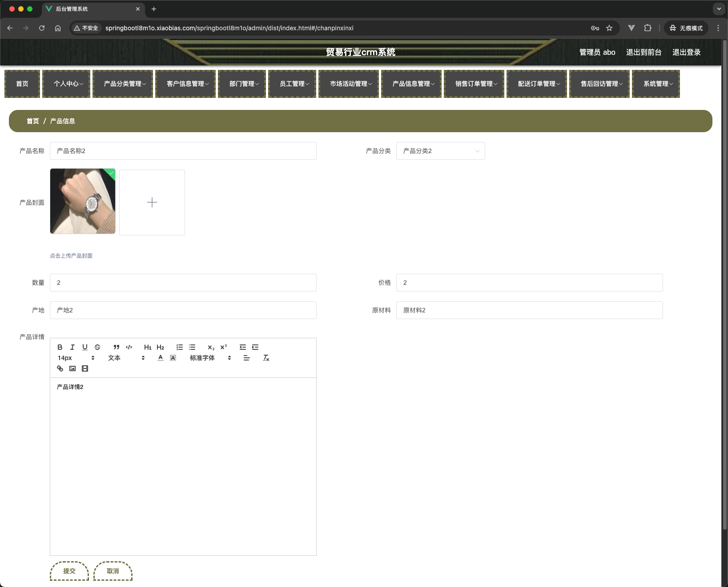Insert blockquote in product details
The height and width of the screenshot is (587, 728).
click(117, 347)
